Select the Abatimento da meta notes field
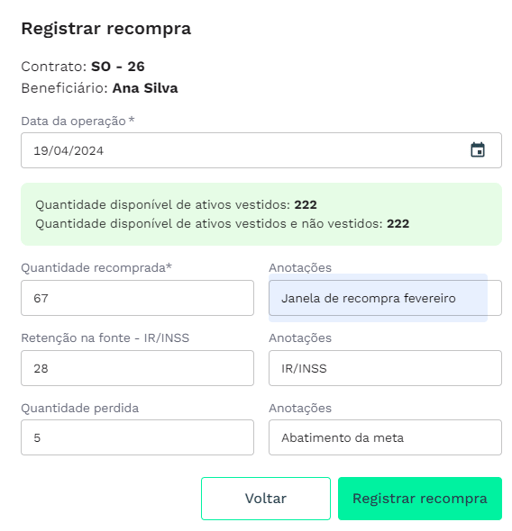The height and width of the screenshot is (531, 512). pyautogui.click(x=385, y=438)
